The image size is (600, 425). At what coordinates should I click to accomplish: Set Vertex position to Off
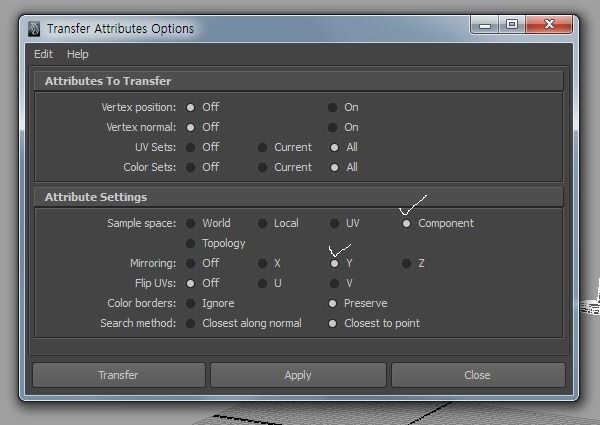pyautogui.click(x=190, y=107)
